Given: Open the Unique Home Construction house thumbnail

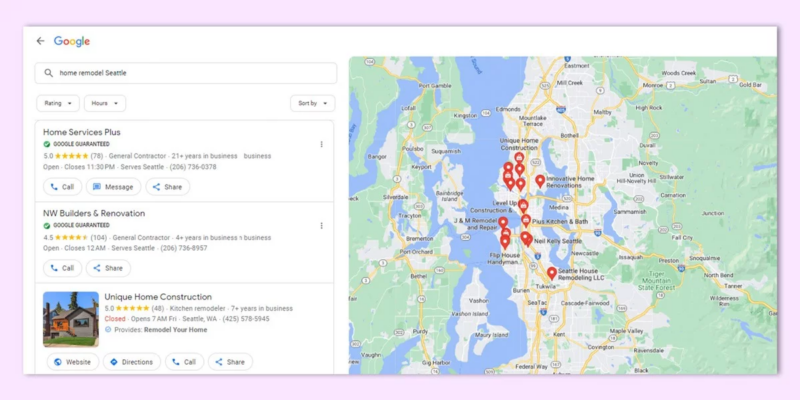Looking at the screenshot, I should [71, 319].
